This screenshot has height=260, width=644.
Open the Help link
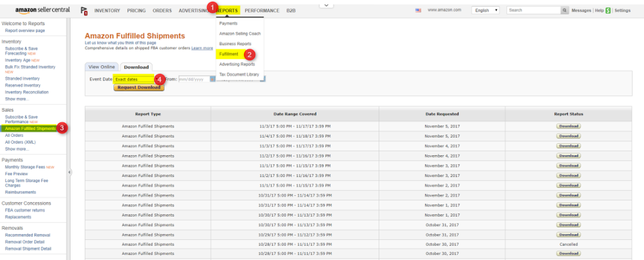tap(599, 11)
